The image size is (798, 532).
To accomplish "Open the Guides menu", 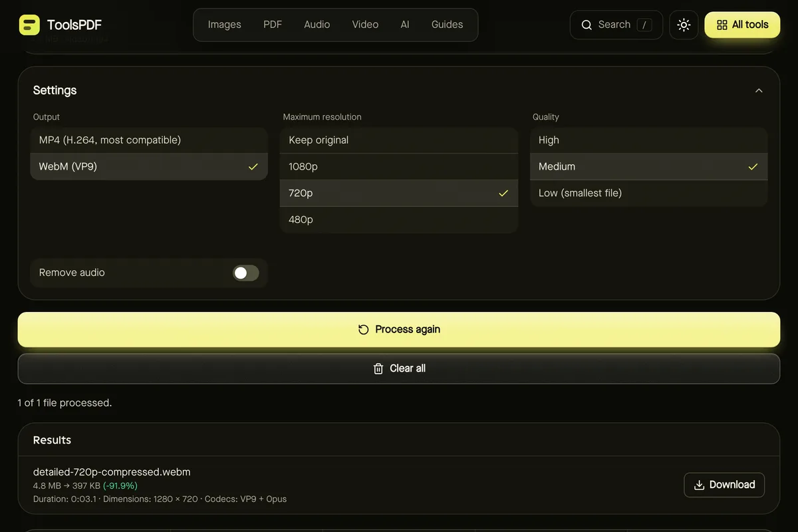I will pos(447,25).
